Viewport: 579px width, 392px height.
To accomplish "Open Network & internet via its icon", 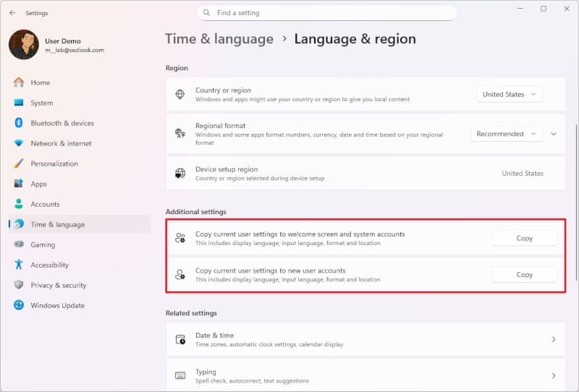I will pyautogui.click(x=19, y=143).
